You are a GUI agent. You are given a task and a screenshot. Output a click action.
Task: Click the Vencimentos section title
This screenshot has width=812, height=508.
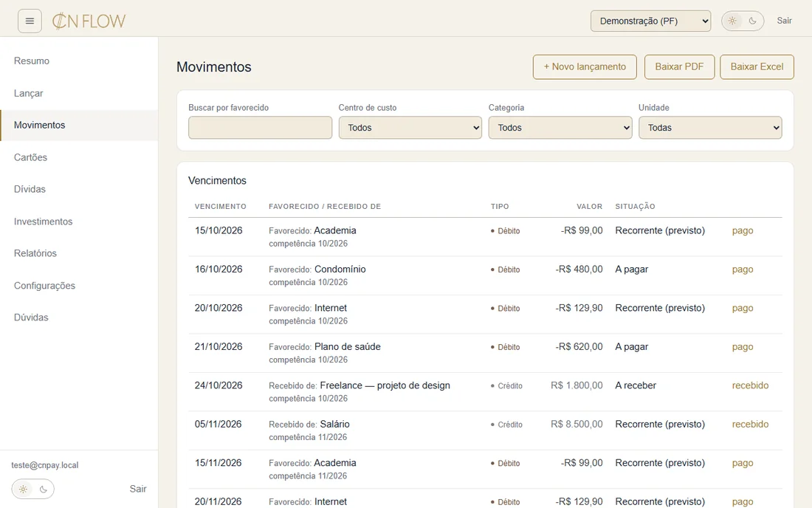(217, 181)
